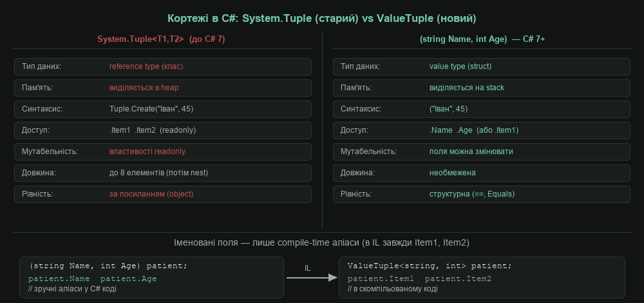
Task: Click 'reference type (клас)' value
Action: [146, 66]
